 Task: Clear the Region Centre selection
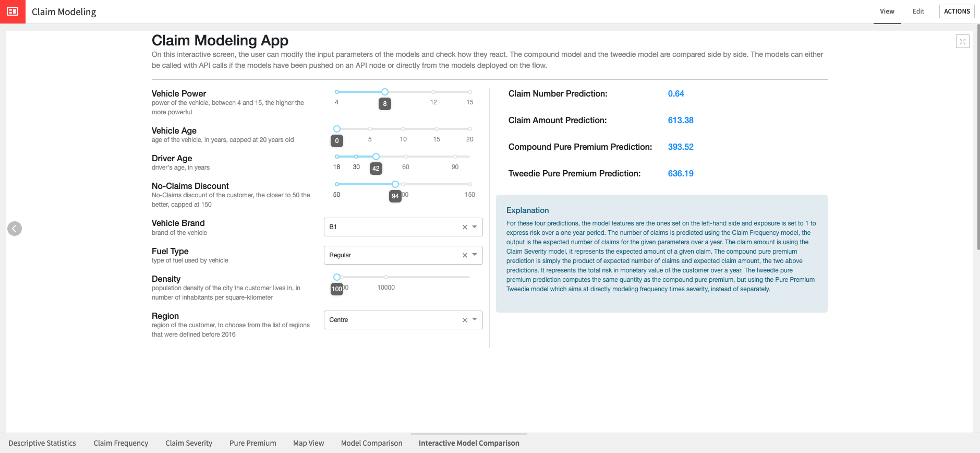coord(465,320)
